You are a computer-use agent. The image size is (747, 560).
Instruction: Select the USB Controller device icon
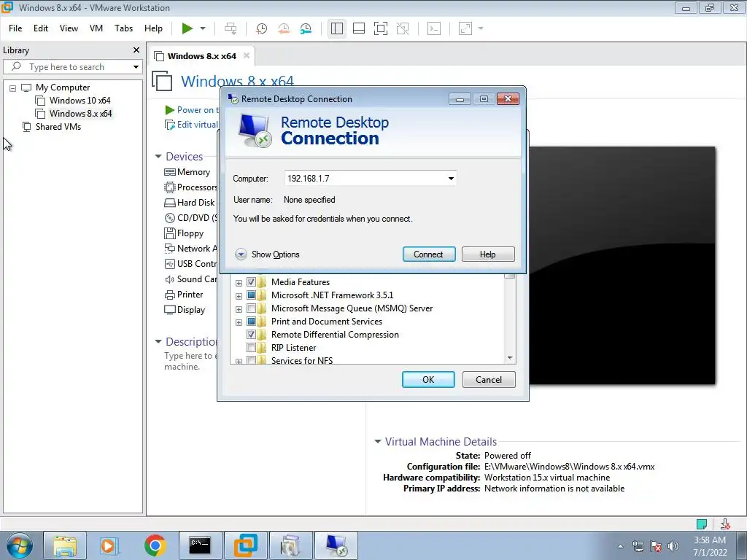click(x=169, y=264)
